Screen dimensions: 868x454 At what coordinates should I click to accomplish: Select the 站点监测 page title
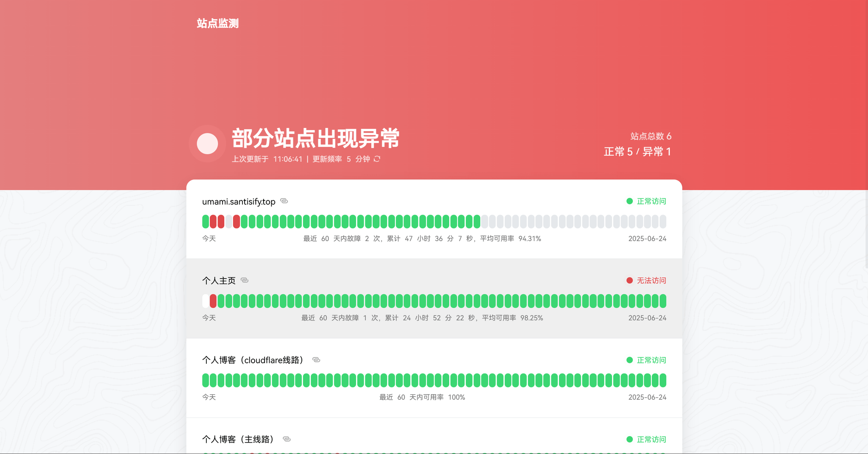(x=217, y=23)
